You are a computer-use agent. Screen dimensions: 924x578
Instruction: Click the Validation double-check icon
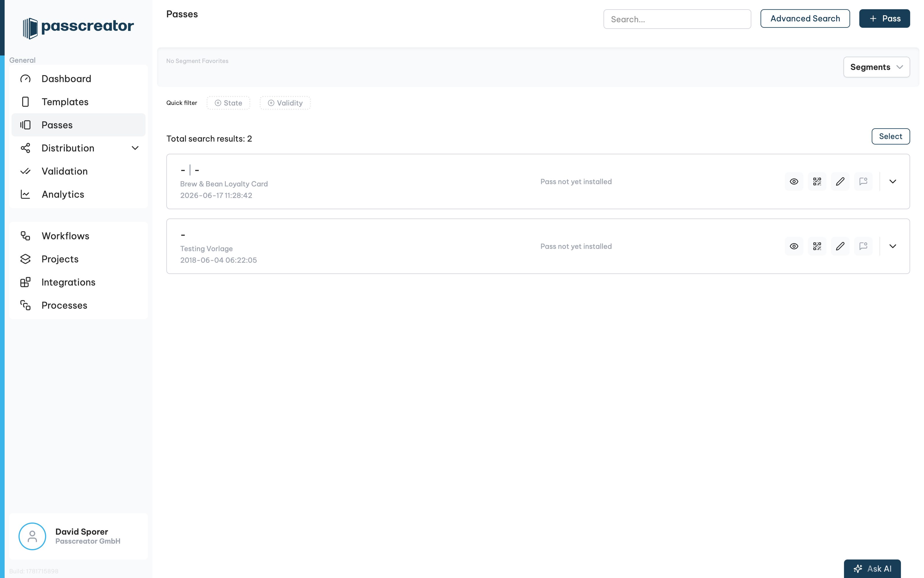(25, 171)
